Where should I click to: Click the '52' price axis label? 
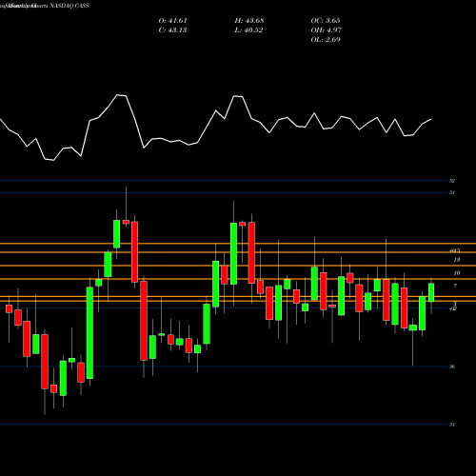[x=452, y=181]
